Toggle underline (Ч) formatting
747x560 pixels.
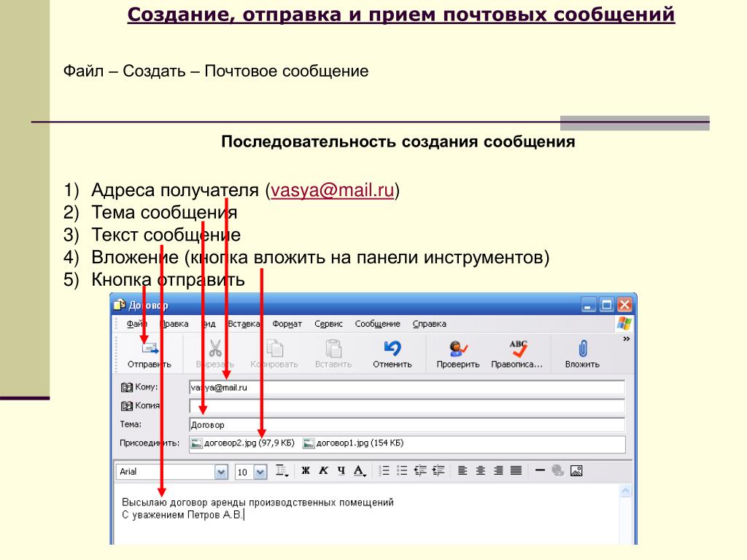point(341,471)
